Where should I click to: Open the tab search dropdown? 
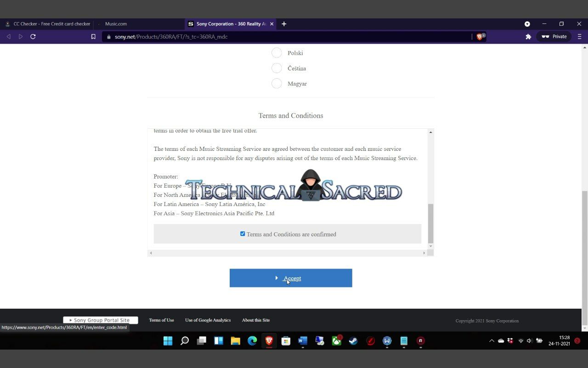tap(527, 24)
